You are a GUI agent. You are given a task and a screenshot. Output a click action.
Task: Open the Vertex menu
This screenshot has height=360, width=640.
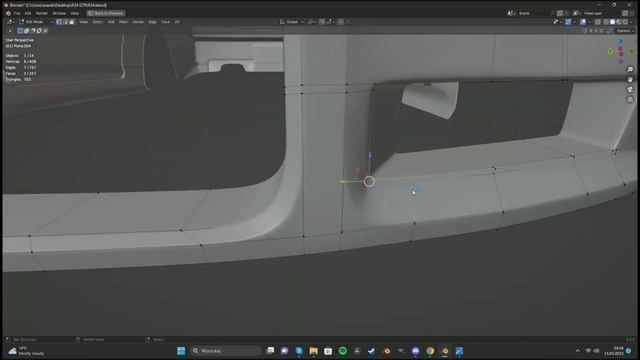pyautogui.click(x=138, y=22)
